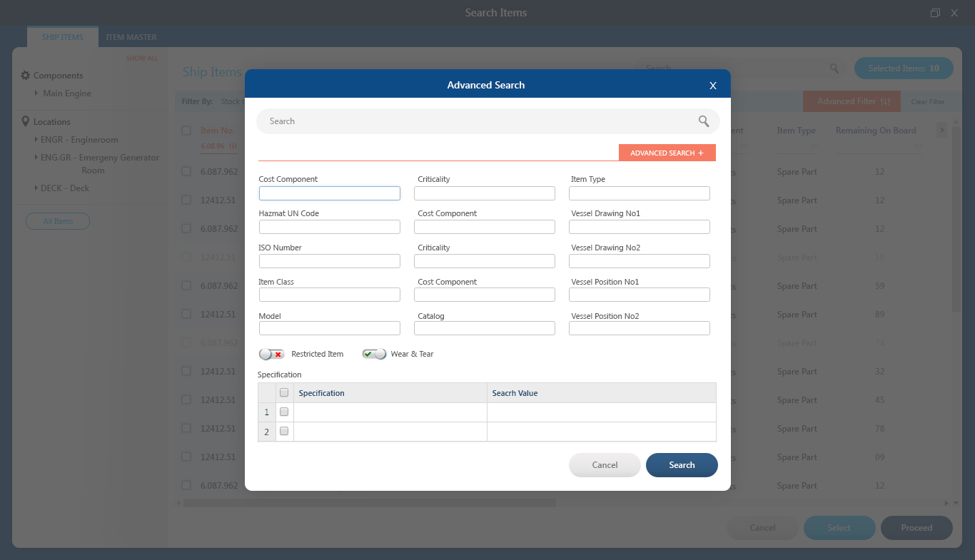975x560 pixels.
Task: Click Search button in Advanced Search dialog
Action: (682, 465)
